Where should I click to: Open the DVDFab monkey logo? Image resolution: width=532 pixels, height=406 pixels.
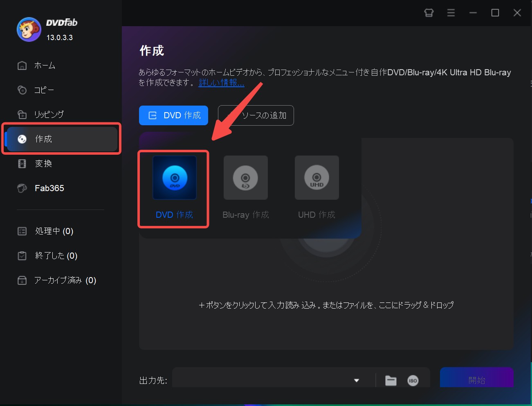(29, 29)
